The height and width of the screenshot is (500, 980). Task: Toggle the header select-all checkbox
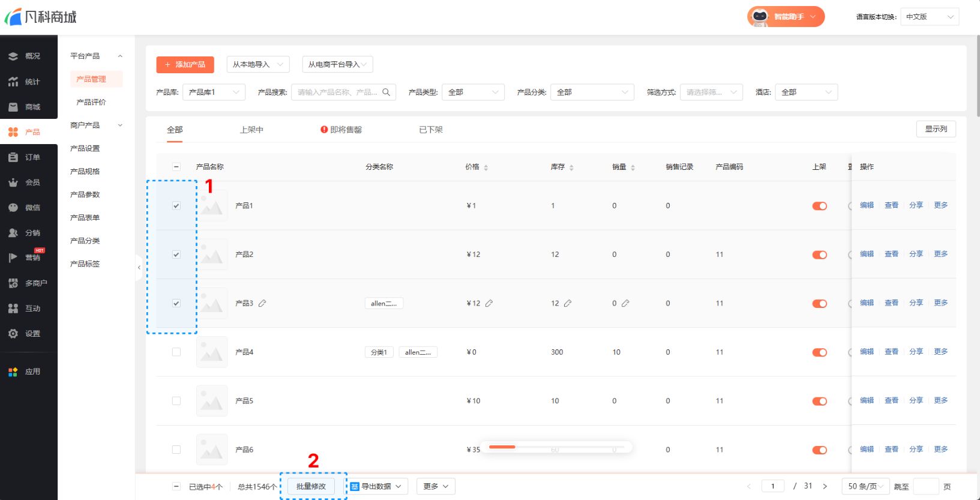pos(176,167)
